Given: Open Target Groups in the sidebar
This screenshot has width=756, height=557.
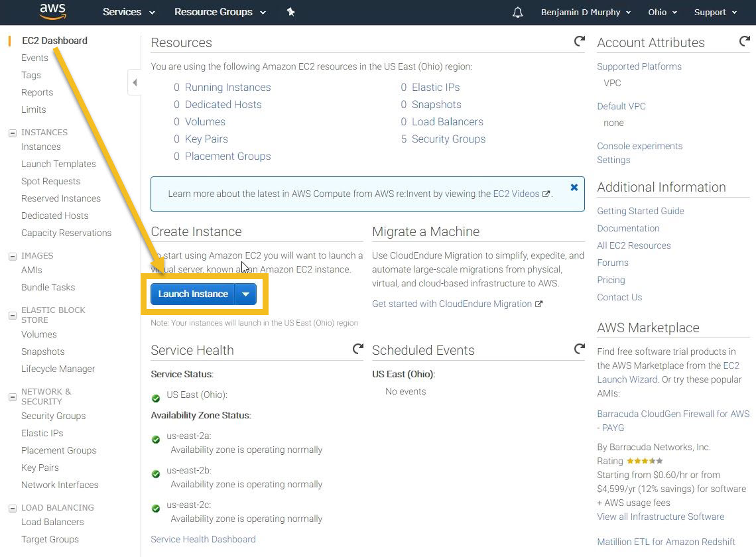Looking at the screenshot, I should [50, 539].
